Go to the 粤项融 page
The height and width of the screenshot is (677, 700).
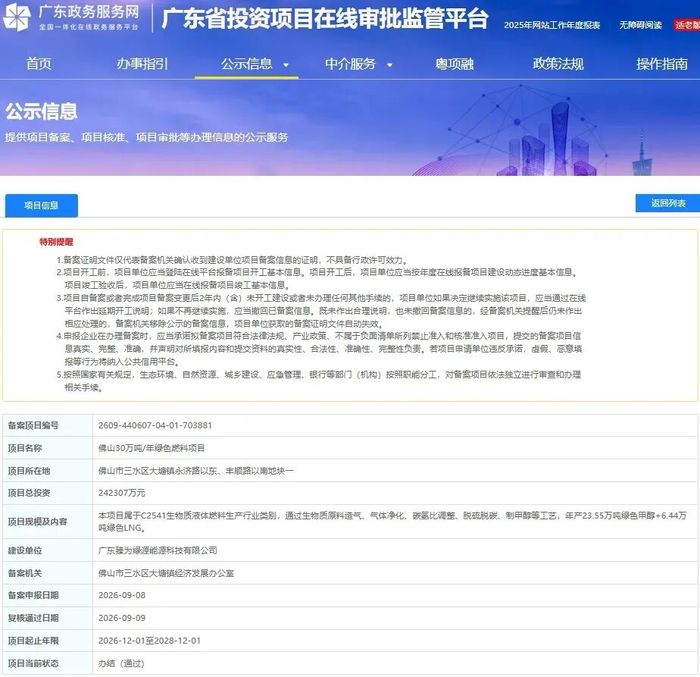[454, 64]
